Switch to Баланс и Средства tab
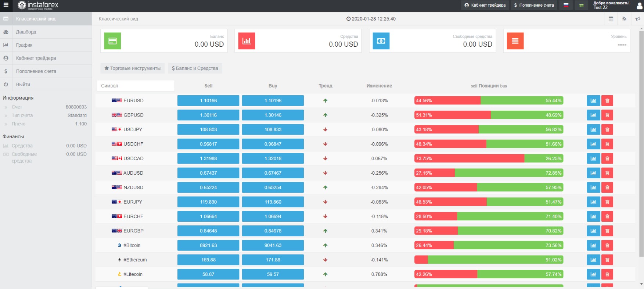 pyautogui.click(x=195, y=68)
